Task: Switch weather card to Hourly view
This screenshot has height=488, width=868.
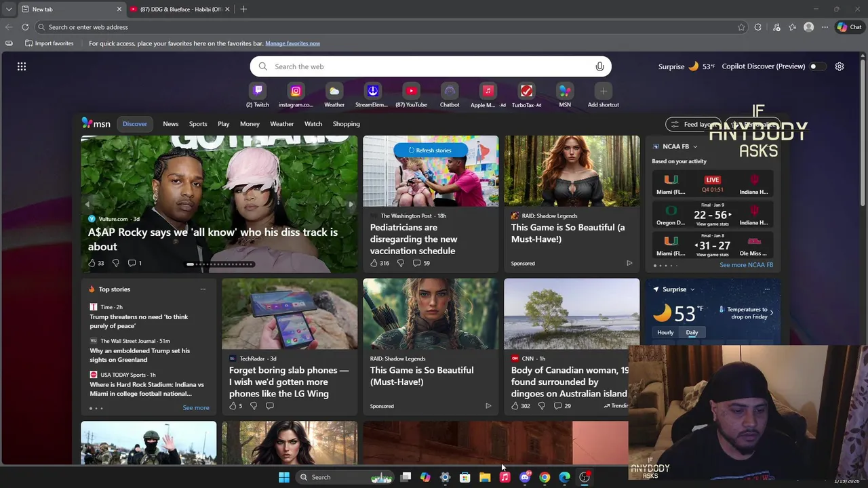Action: (x=665, y=333)
